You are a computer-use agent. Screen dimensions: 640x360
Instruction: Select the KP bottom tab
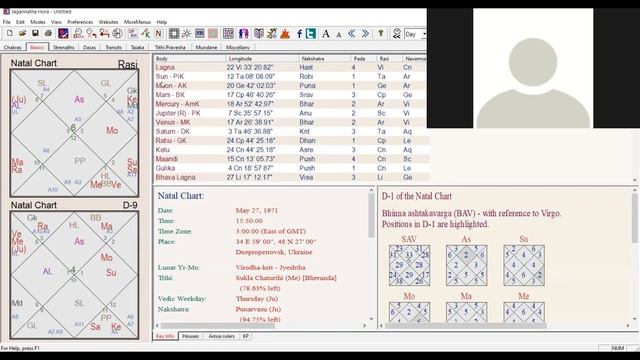click(x=246, y=336)
